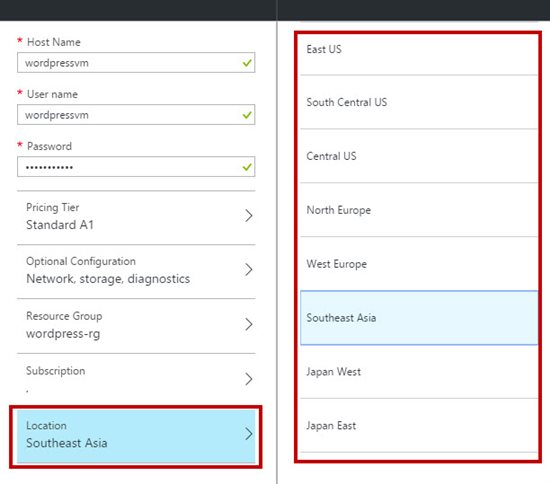This screenshot has height=484, width=550.
Task: Expand the Subscription chevron arrow
Action: tap(249, 379)
